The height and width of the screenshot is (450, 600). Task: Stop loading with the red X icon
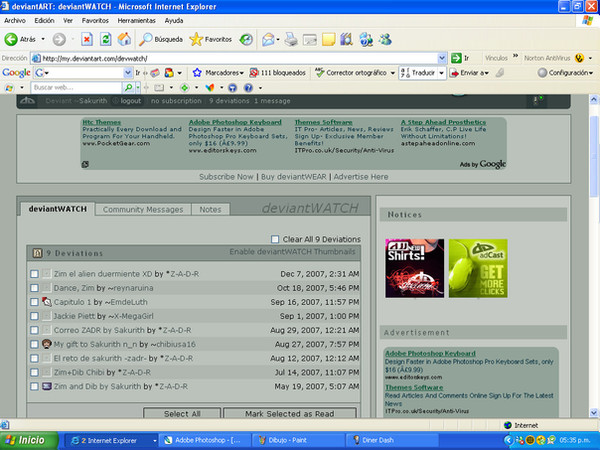pos(87,39)
